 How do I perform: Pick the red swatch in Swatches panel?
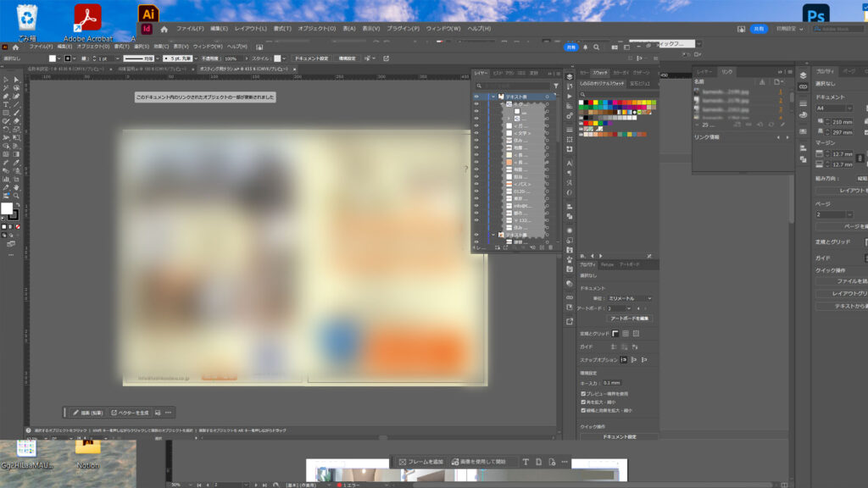(590, 103)
